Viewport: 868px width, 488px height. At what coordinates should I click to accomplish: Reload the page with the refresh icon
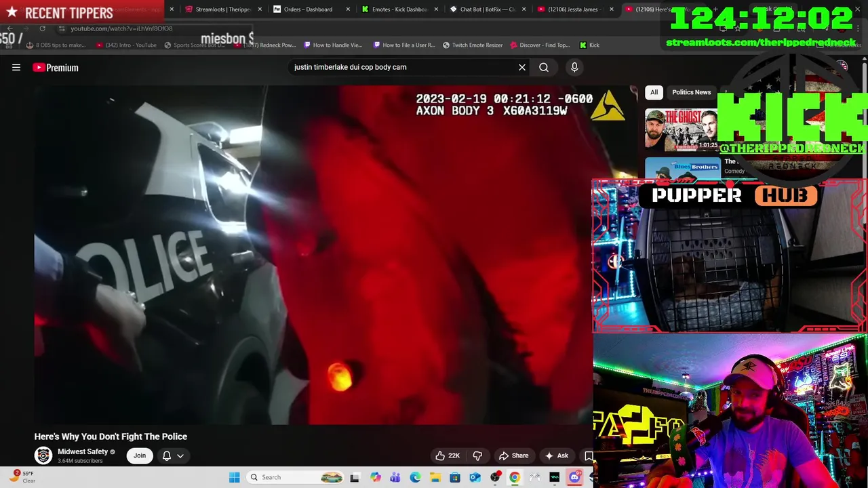coord(42,28)
